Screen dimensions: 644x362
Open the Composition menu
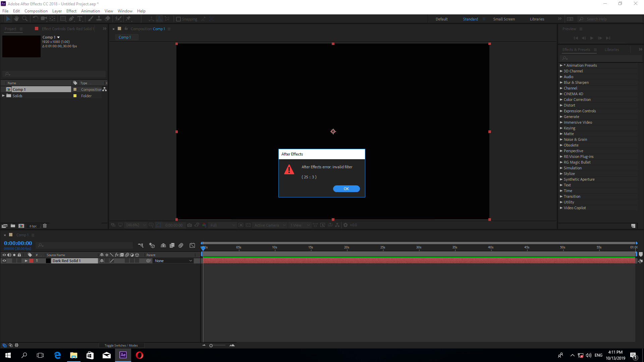click(x=36, y=11)
